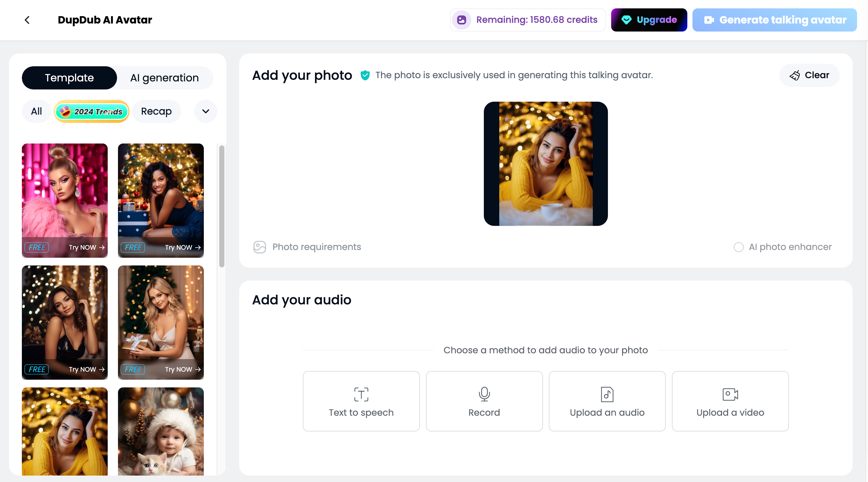Image resolution: width=868 pixels, height=482 pixels.
Task: Clear the uploaded photo
Action: tap(809, 75)
